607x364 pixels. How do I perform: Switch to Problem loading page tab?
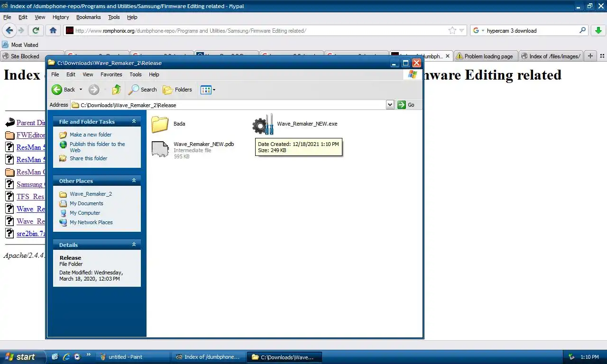pos(486,56)
